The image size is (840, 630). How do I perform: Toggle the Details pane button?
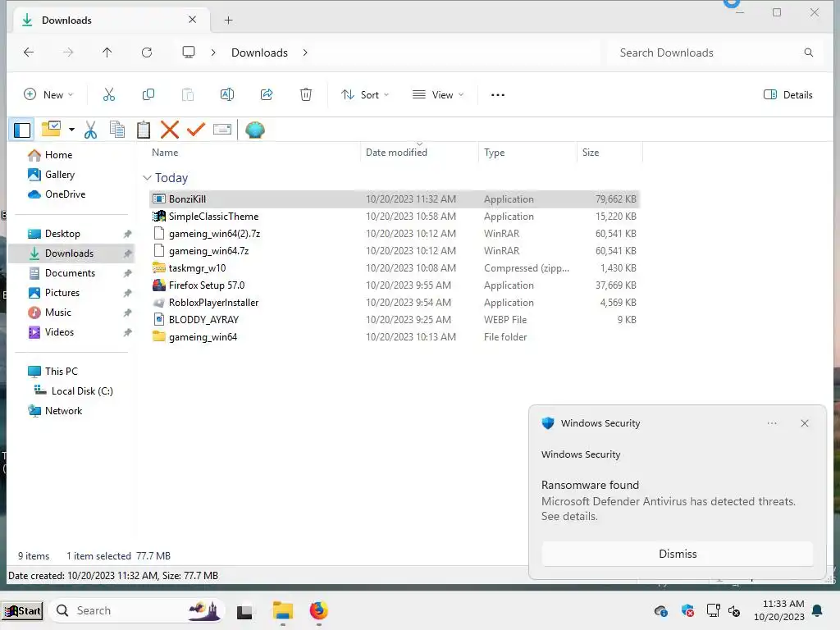(x=788, y=95)
